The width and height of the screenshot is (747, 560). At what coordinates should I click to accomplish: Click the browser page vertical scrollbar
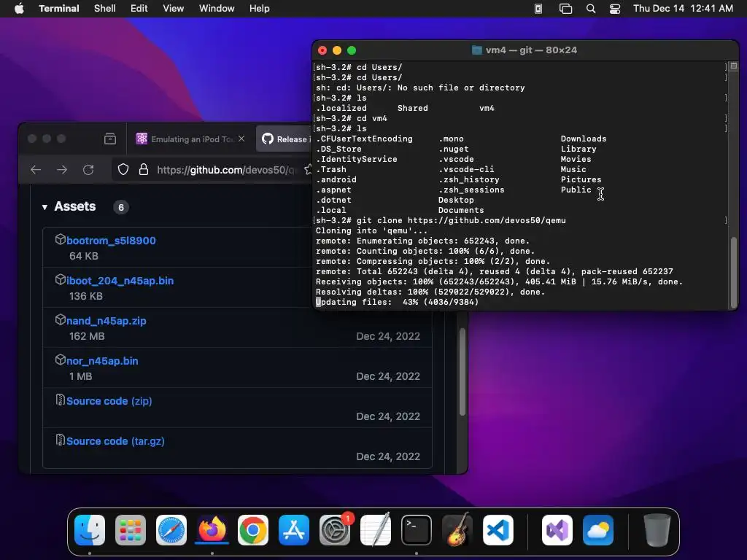click(x=462, y=371)
